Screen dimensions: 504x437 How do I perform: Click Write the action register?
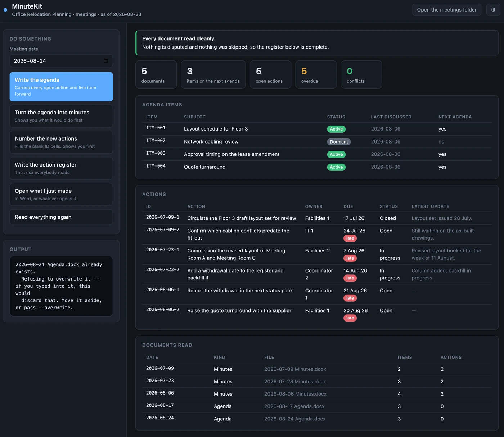[x=61, y=168]
